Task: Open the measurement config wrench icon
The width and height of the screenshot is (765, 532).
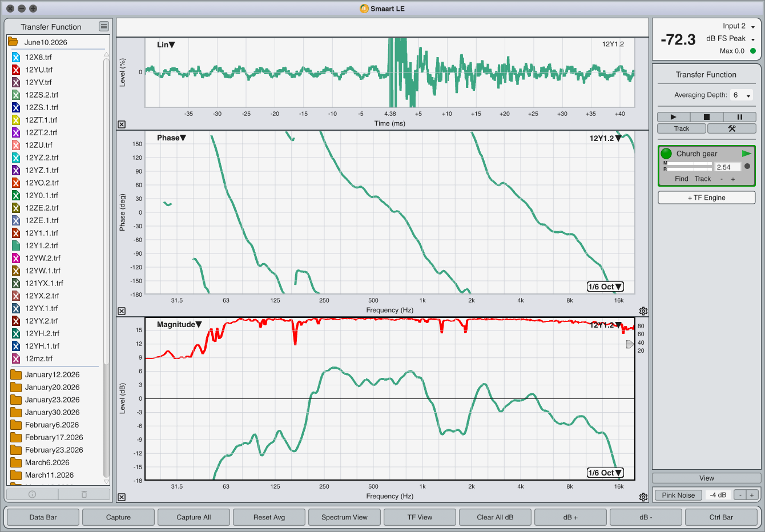Action: click(x=731, y=128)
